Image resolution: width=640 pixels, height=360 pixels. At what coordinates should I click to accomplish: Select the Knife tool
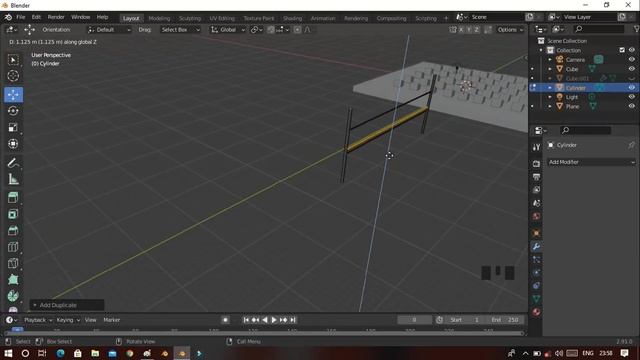coord(13,263)
